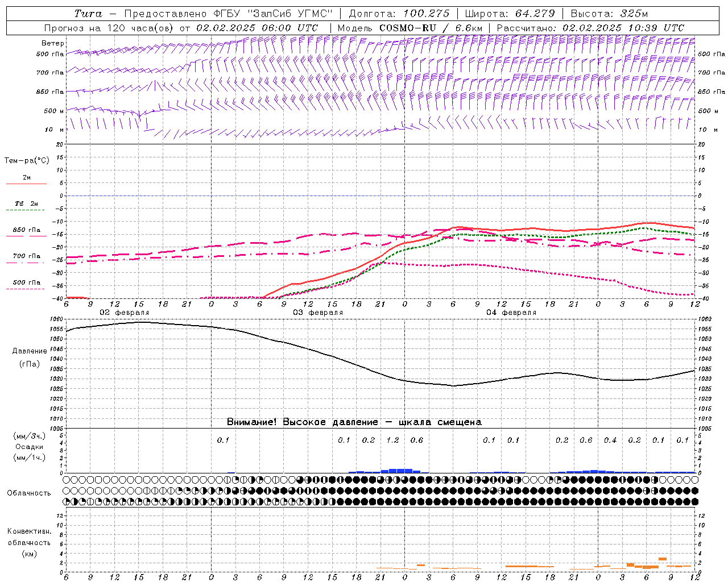Select the Td 2м legend entry
The width and height of the screenshot is (728, 582).
26,203
